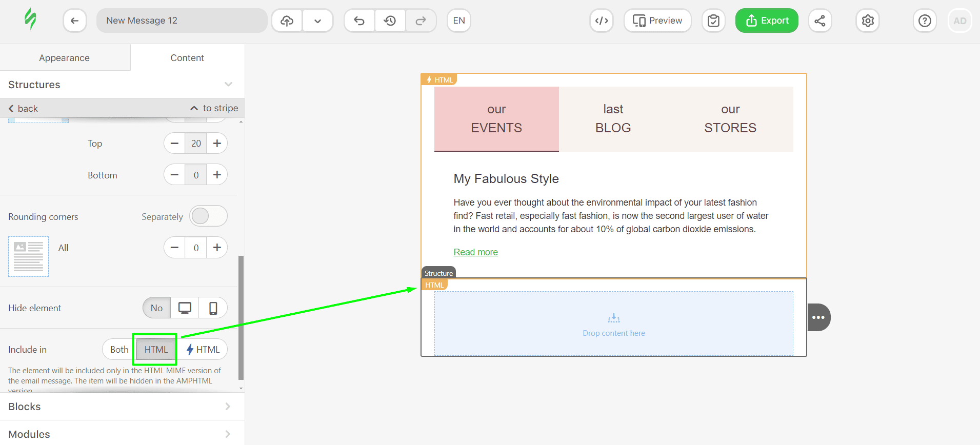Open version history clock icon
This screenshot has width=980, height=445.
pos(390,21)
